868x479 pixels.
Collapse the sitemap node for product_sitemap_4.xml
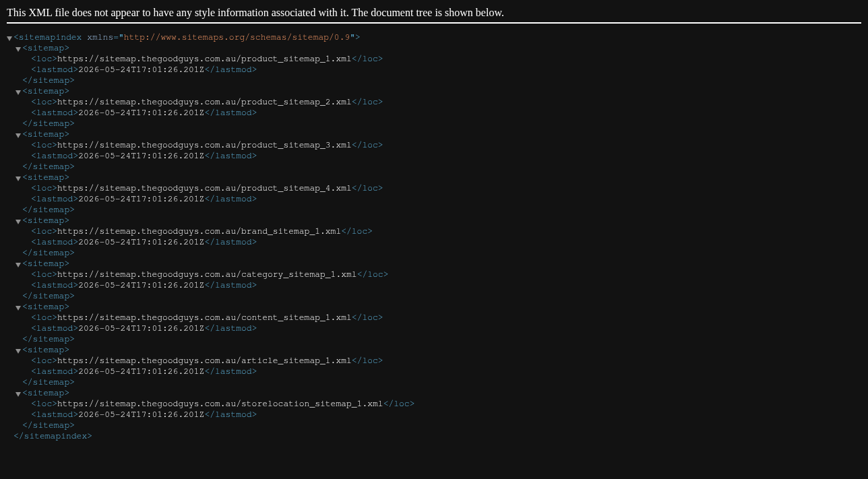point(18,179)
